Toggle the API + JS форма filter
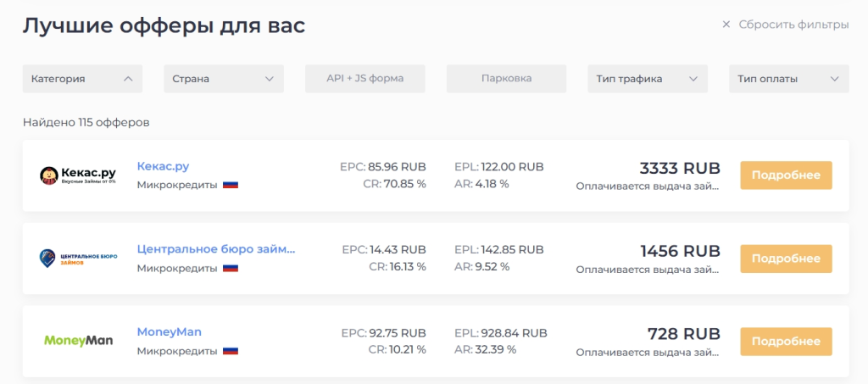The height and width of the screenshot is (384, 868). pyautogui.click(x=365, y=79)
